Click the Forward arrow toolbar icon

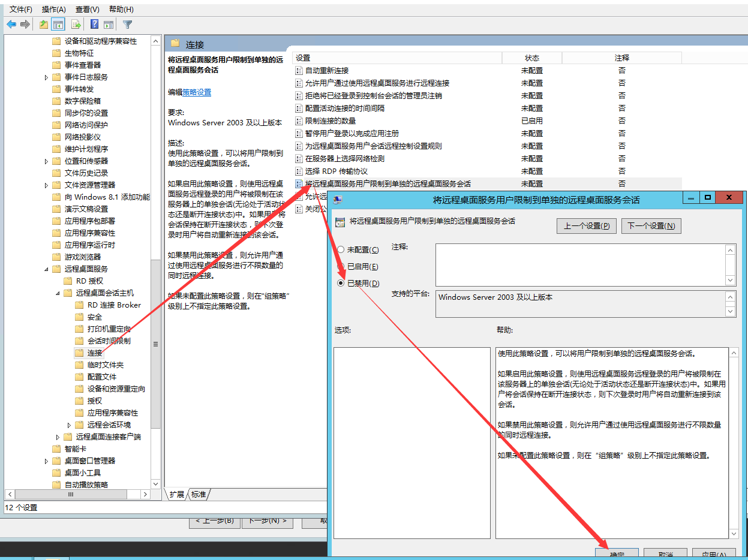point(25,25)
